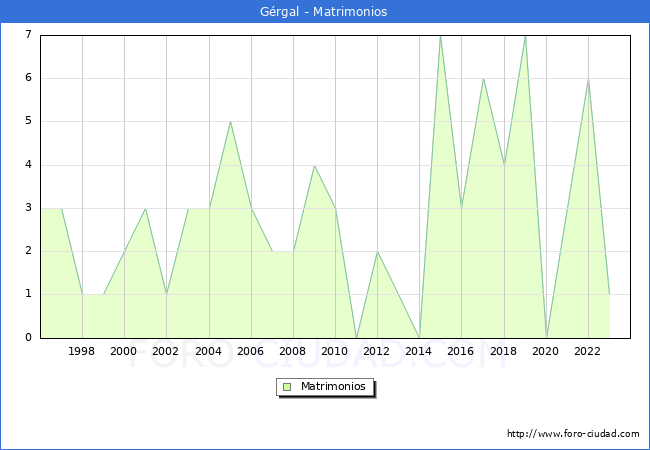Click the 2019 peak at value 7

click(525, 36)
